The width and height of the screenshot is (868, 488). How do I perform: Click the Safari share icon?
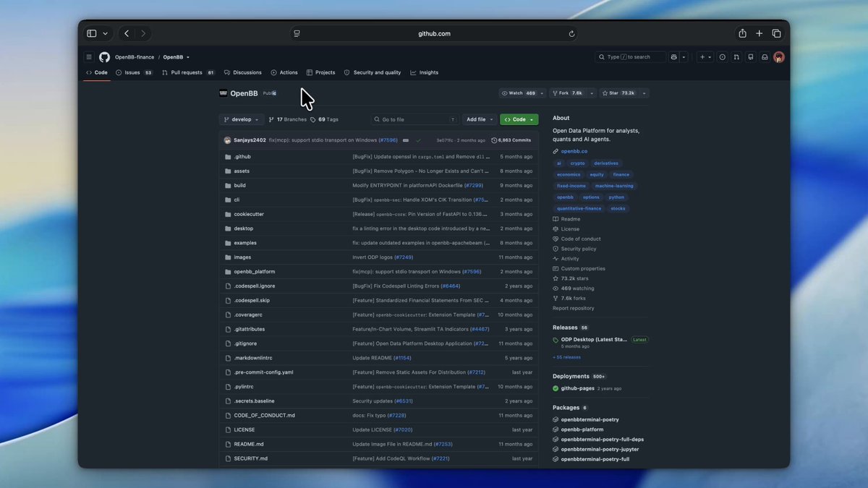click(742, 33)
